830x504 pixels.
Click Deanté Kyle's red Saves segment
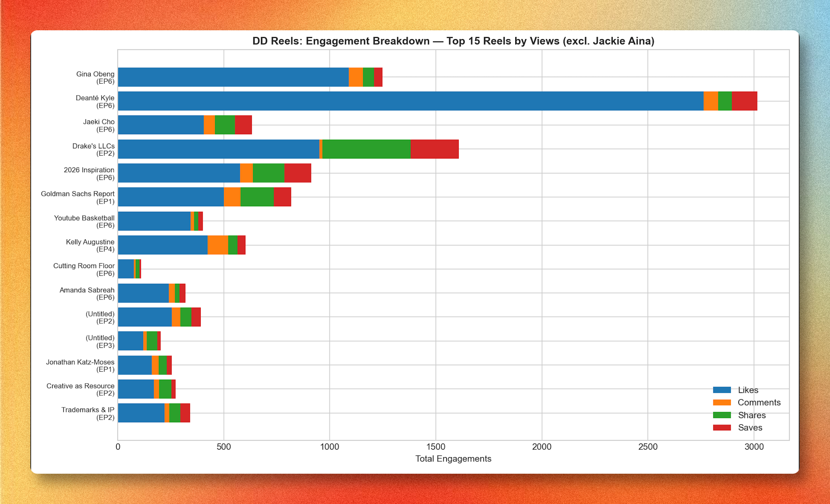click(744, 101)
